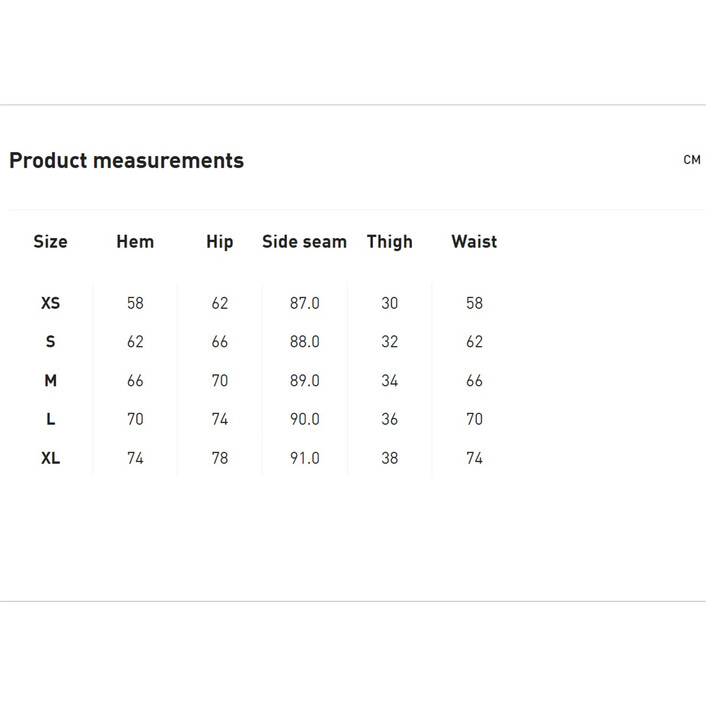706x706 pixels.
Task: Click the Thigh value for size M
Action: pos(390,381)
